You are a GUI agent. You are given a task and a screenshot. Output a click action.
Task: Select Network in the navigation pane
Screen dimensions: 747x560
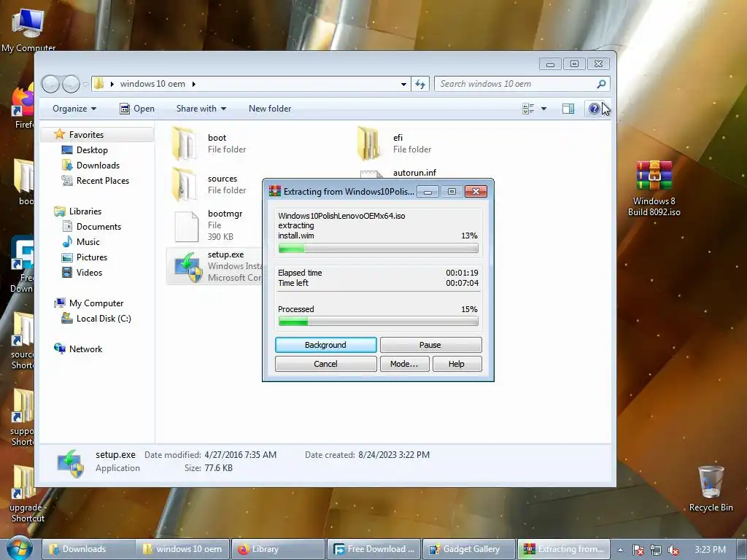tap(85, 349)
